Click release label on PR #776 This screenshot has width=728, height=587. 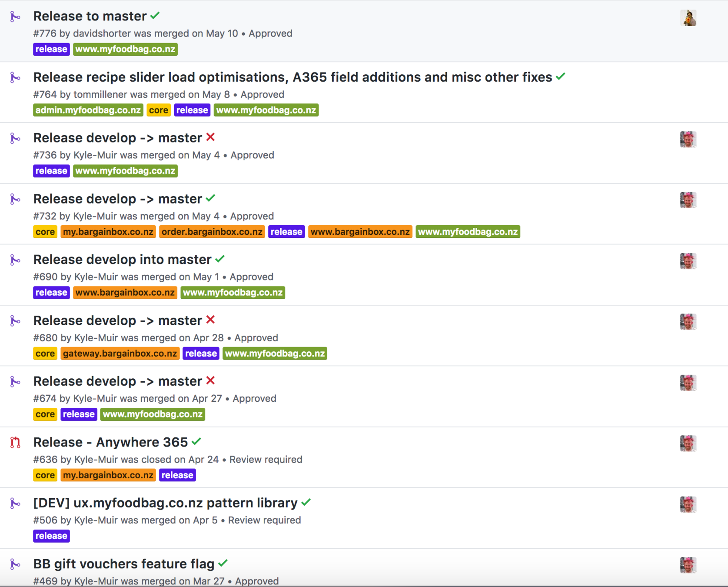coord(51,49)
